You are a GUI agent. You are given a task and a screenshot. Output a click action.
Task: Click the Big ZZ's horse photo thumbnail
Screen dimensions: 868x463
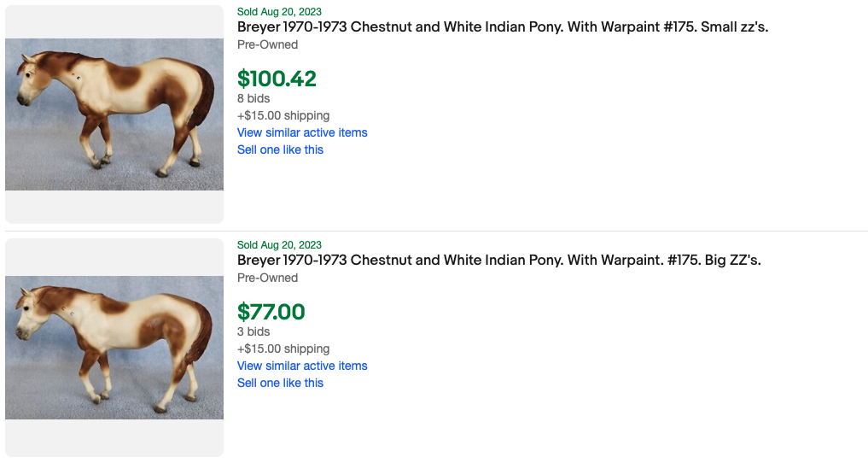click(114, 348)
